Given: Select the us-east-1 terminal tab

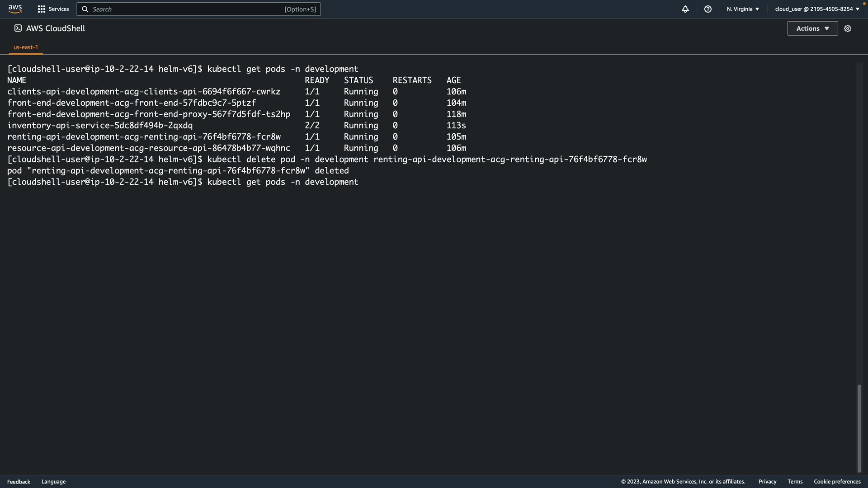Looking at the screenshot, I should coord(26,47).
